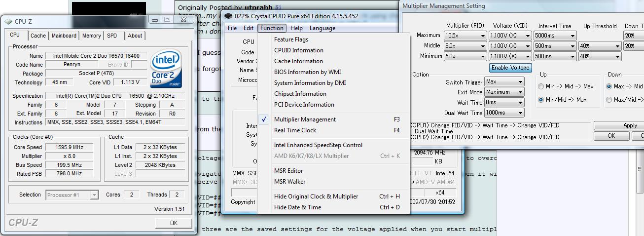Click the CPU-Z title bar icon

click(x=8, y=22)
